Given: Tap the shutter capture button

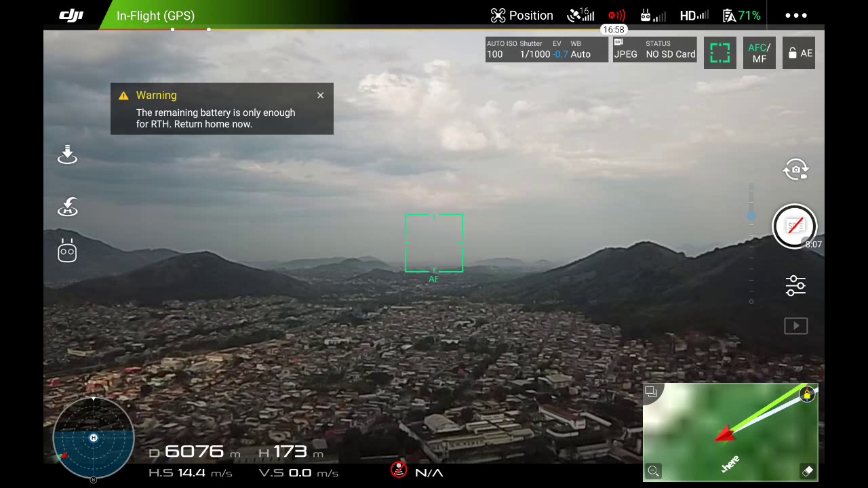Looking at the screenshot, I should [x=795, y=226].
